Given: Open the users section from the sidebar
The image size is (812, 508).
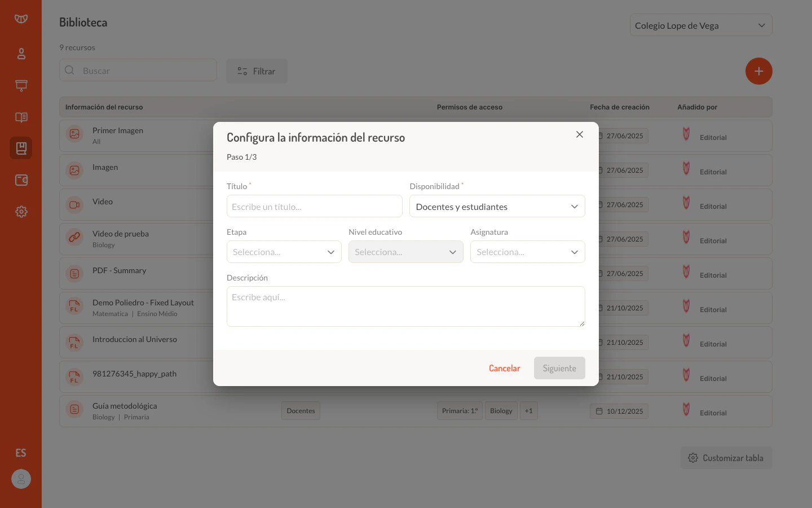Looking at the screenshot, I should (21, 53).
